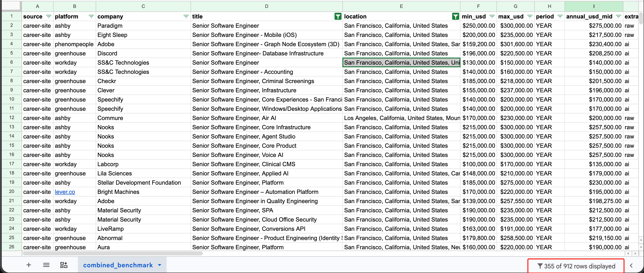This screenshot has height=273, width=644.
Task: Select column G header
Action: point(516,6)
